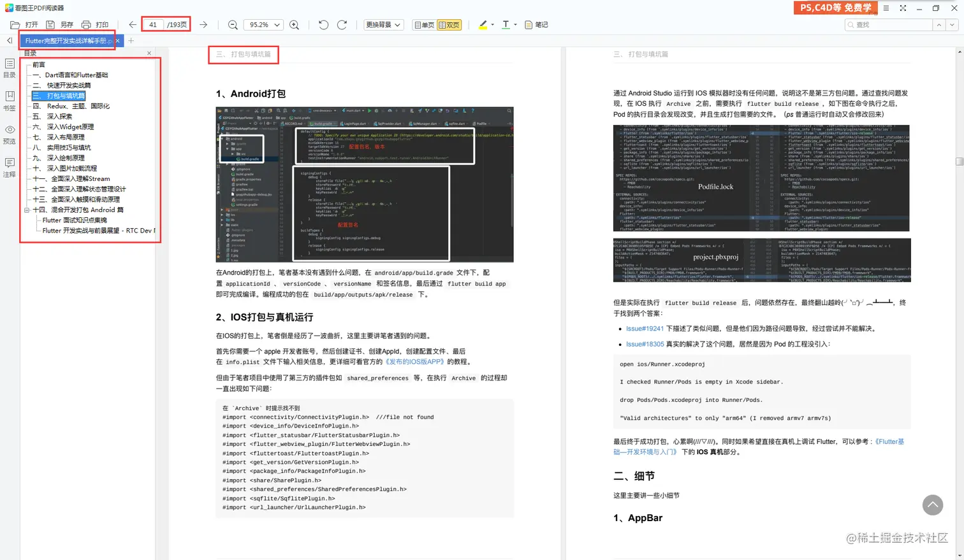Close the 目录 panel
The image size is (964, 560).
coord(149,54)
